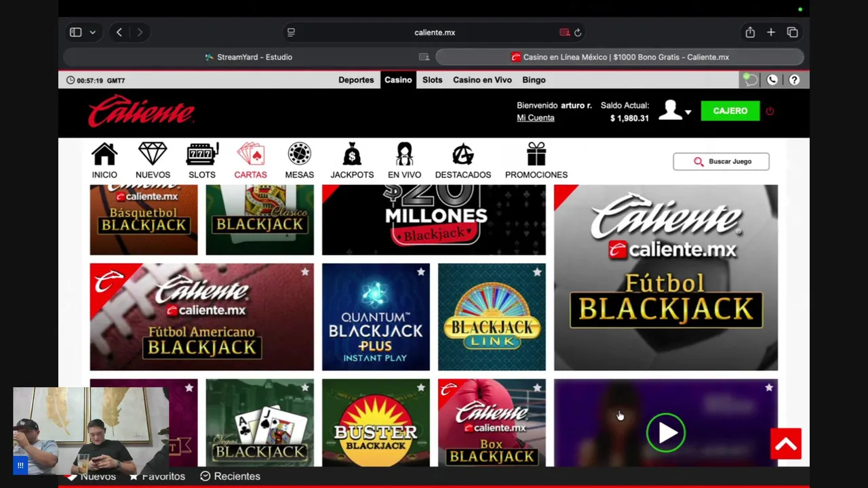This screenshot has width=868, height=488.
Task: Click the phone contact icon
Action: [772, 80]
